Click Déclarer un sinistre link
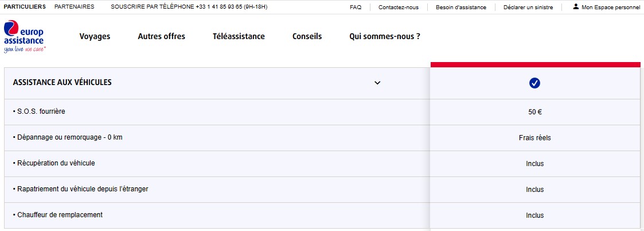 coord(529,7)
